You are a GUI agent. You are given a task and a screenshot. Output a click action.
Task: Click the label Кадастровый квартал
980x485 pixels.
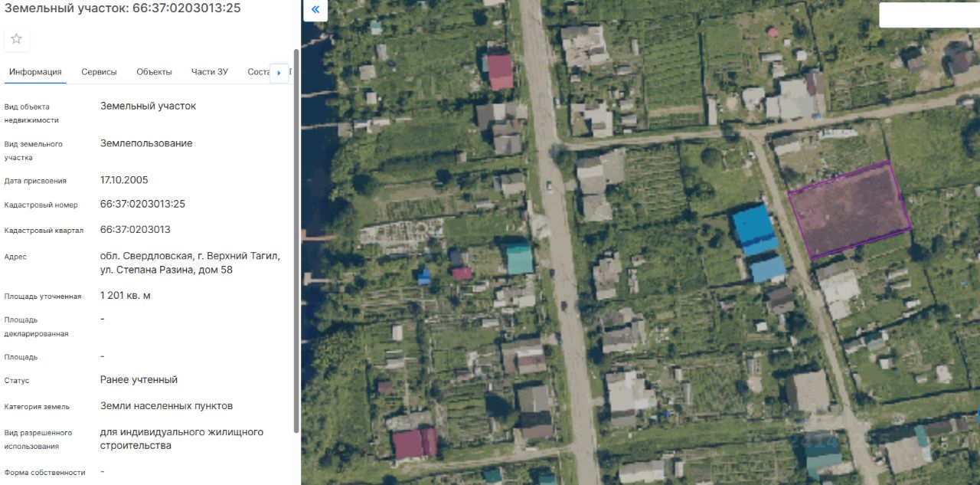coord(44,231)
